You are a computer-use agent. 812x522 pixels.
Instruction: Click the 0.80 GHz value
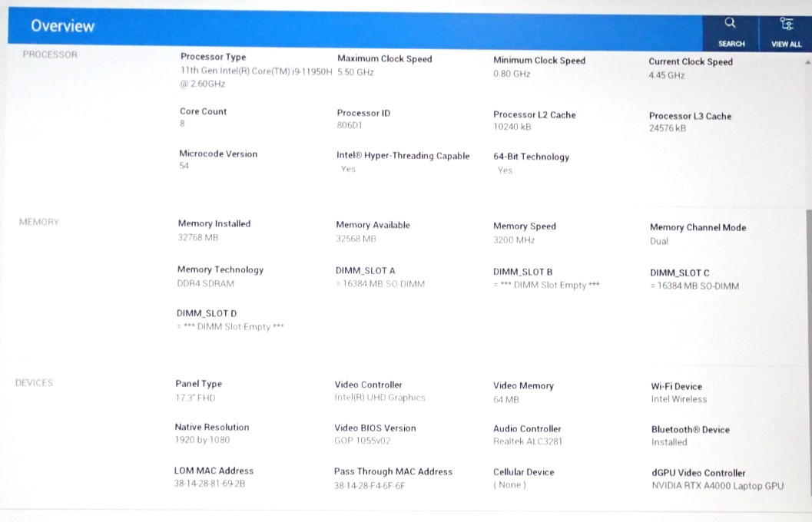click(512, 74)
